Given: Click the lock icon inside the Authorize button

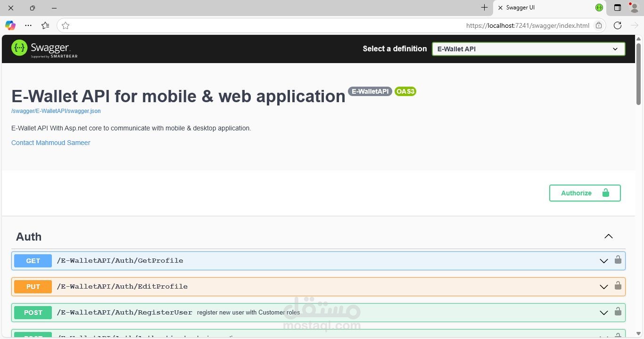Looking at the screenshot, I should coord(606,193).
